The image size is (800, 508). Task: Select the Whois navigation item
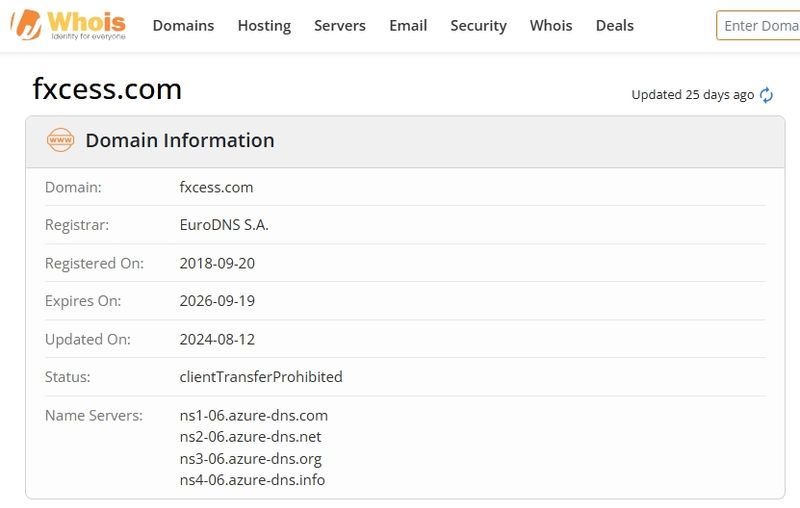click(x=551, y=26)
